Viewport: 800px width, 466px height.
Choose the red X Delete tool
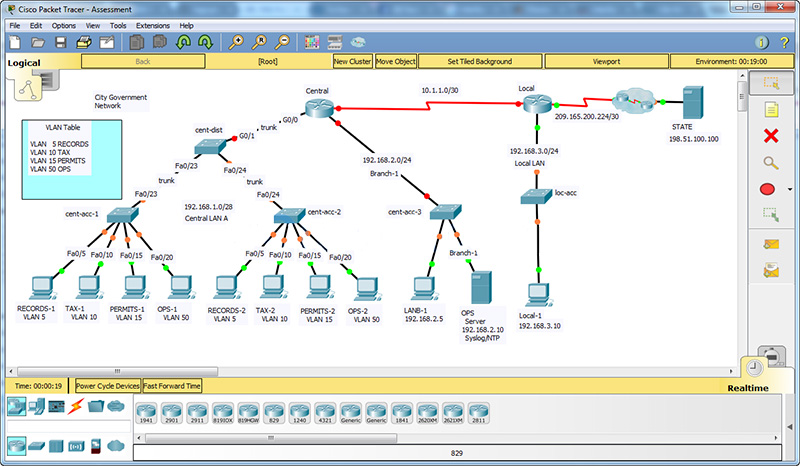point(771,136)
